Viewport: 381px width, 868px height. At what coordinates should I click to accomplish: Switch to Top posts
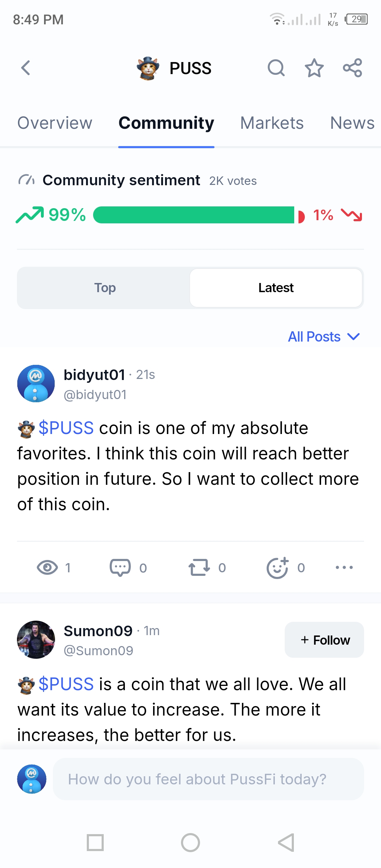(x=105, y=288)
